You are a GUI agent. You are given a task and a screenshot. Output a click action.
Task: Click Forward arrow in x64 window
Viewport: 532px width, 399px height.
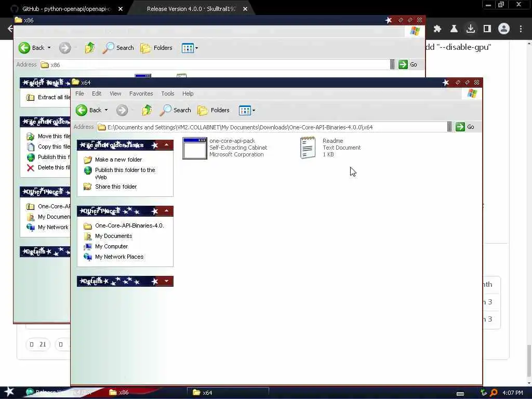point(122,110)
